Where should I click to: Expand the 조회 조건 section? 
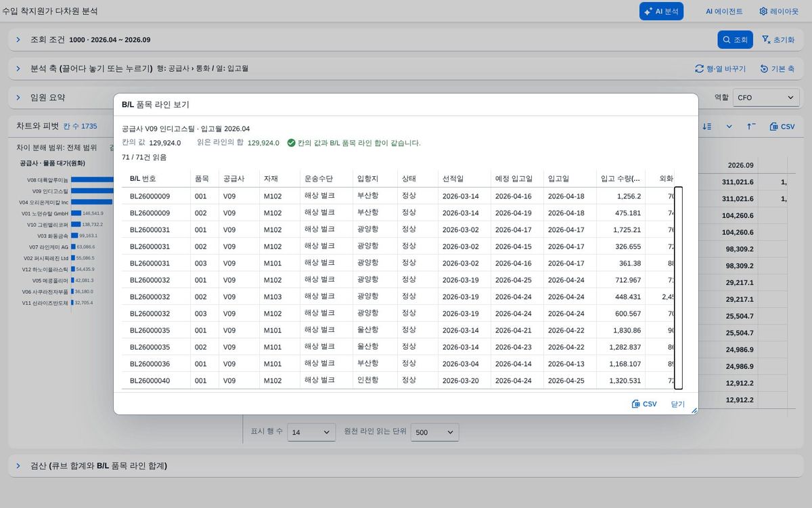pos(18,40)
